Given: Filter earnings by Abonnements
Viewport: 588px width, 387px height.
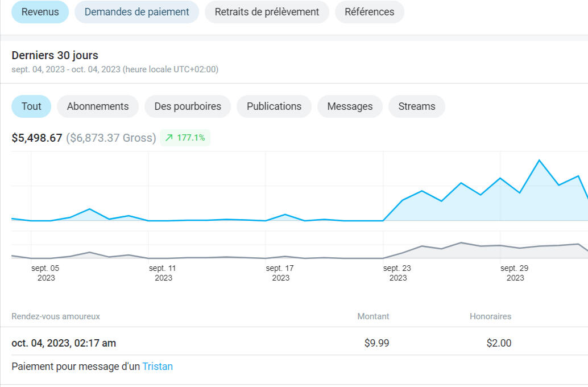Looking at the screenshot, I should [x=98, y=106].
